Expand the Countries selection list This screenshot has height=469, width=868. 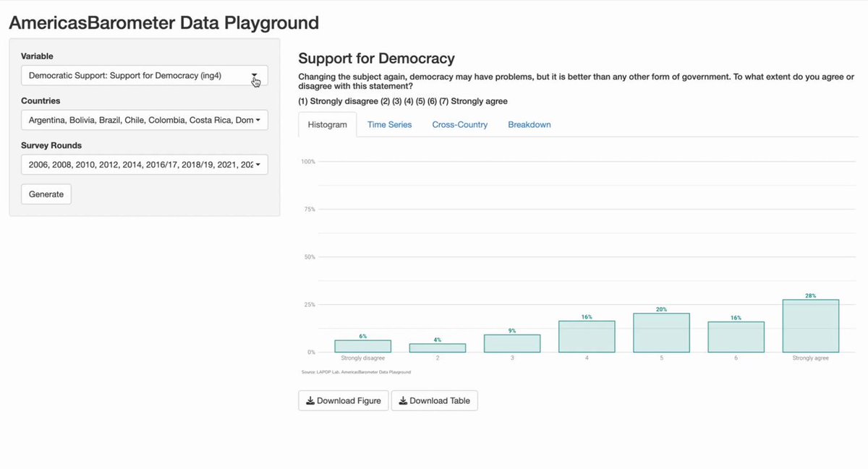(145, 120)
